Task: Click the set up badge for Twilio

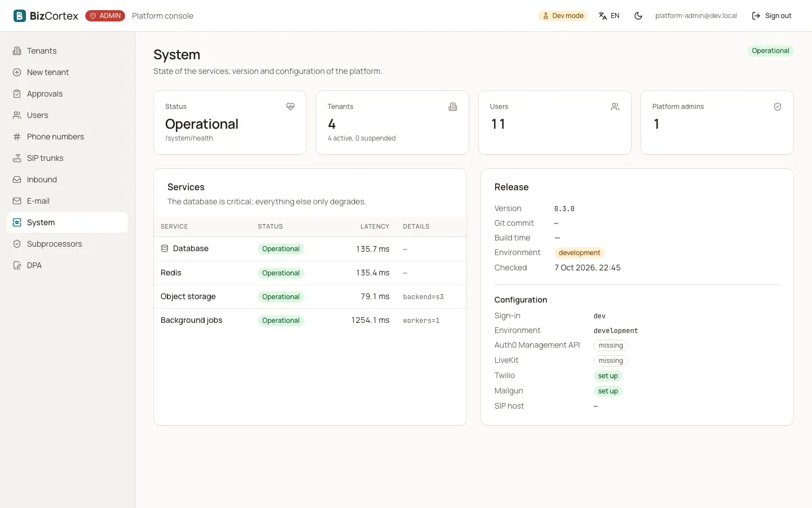Action: [x=608, y=376]
